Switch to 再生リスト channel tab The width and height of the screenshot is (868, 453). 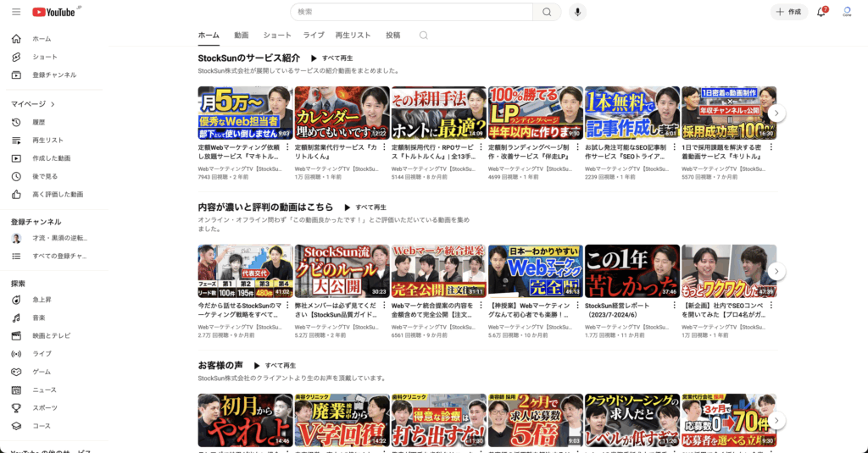point(353,36)
